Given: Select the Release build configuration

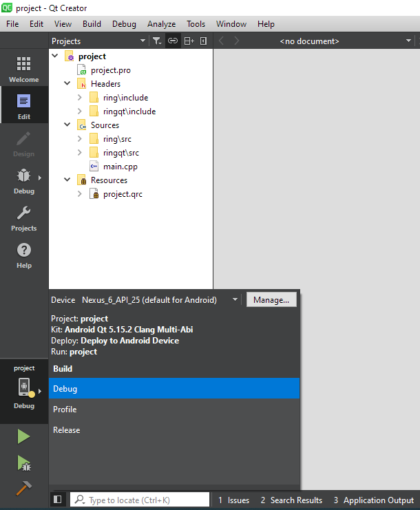Looking at the screenshot, I should coord(67,430).
